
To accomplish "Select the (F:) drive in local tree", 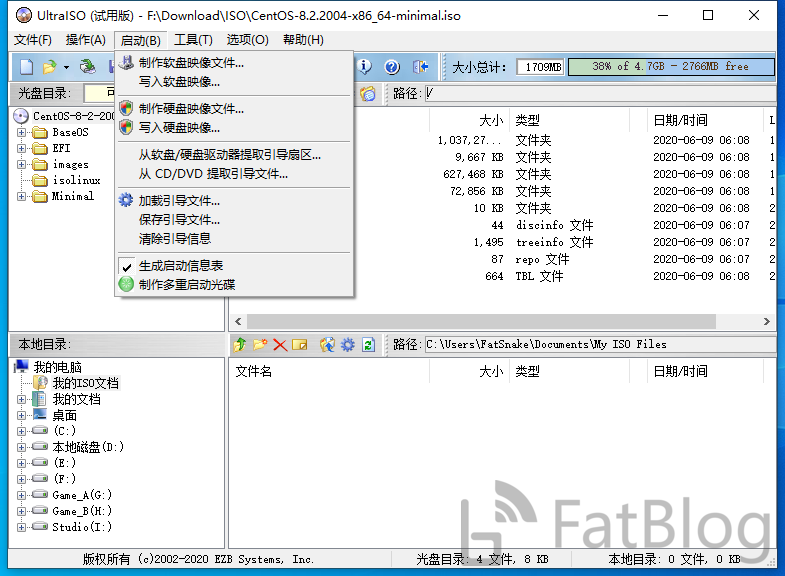I will coord(65,479).
